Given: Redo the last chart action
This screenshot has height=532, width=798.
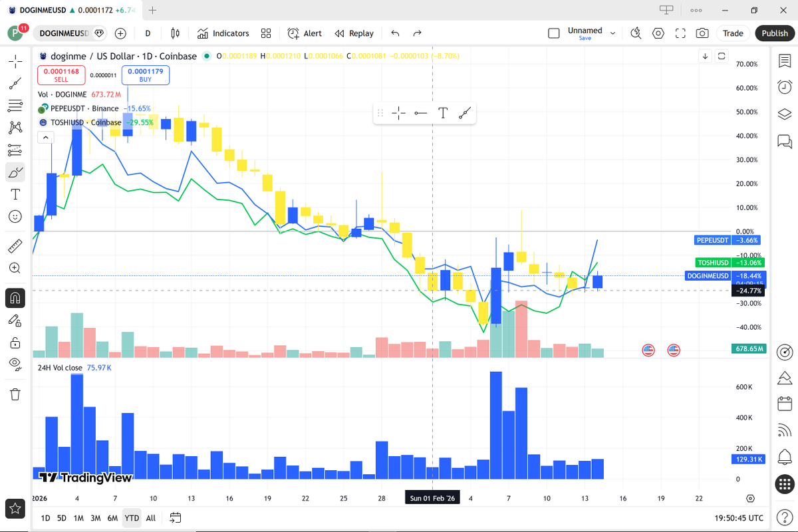Looking at the screenshot, I should (418, 33).
